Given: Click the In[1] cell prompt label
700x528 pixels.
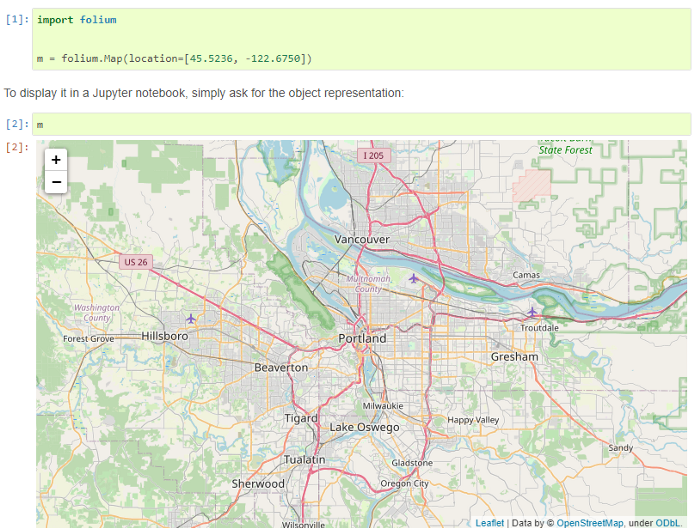Looking at the screenshot, I should pos(17,20).
